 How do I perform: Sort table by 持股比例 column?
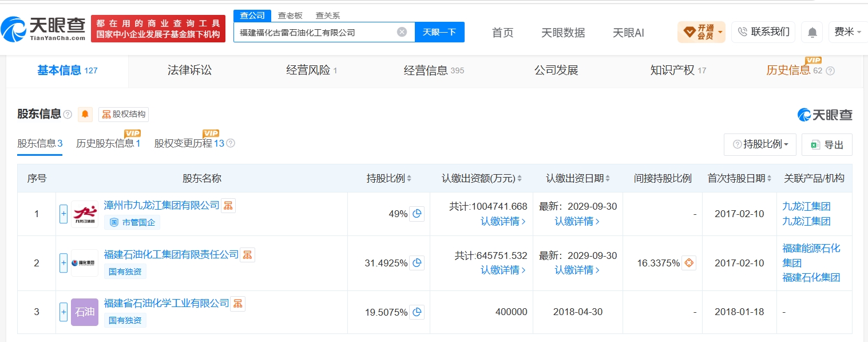[389, 178]
